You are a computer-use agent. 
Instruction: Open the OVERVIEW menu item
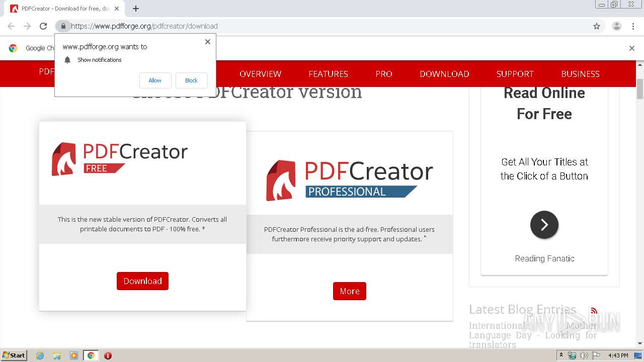pyautogui.click(x=260, y=74)
